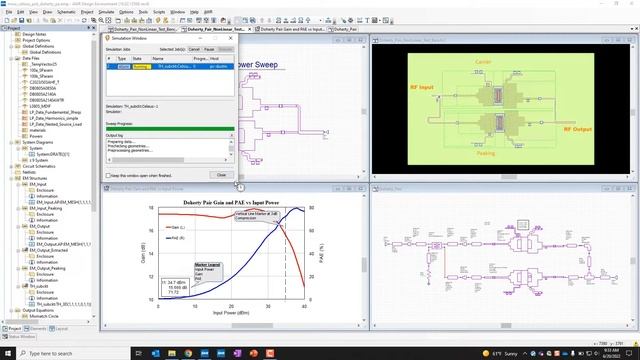Click the Host column header
The image size is (640, 360).
221,59
